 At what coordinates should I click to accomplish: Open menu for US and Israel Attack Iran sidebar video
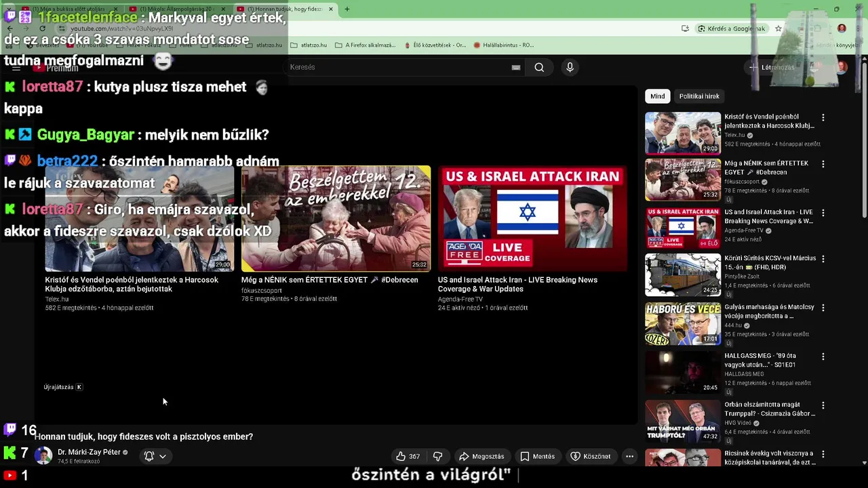823,213
